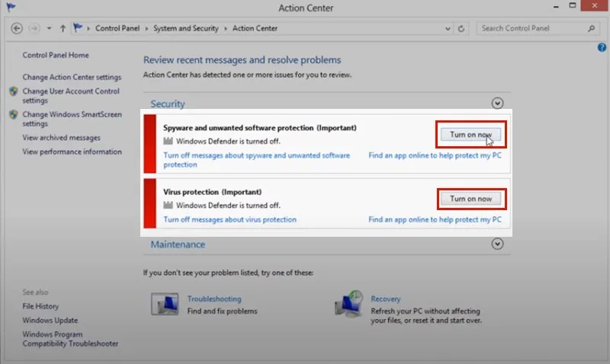Go up one level with Up arrow
The height and width of the screenshot is (364, 610).
(x=63, y=28)
